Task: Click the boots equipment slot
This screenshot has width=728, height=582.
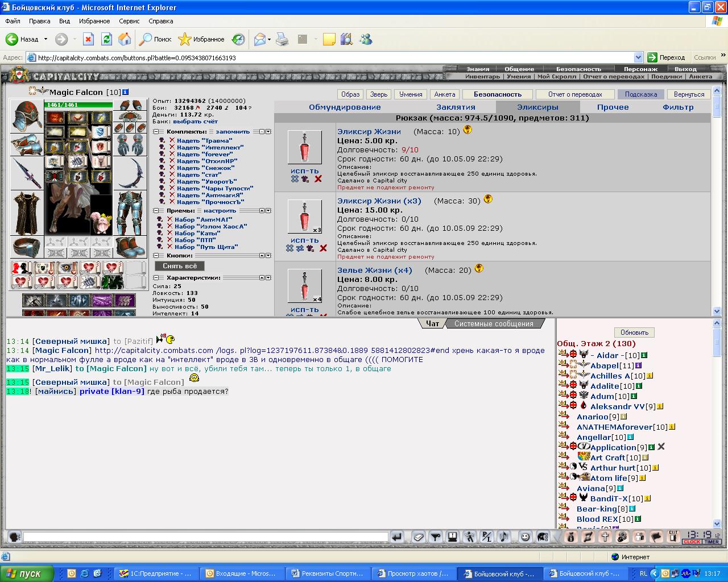Action: pos(131,247)
